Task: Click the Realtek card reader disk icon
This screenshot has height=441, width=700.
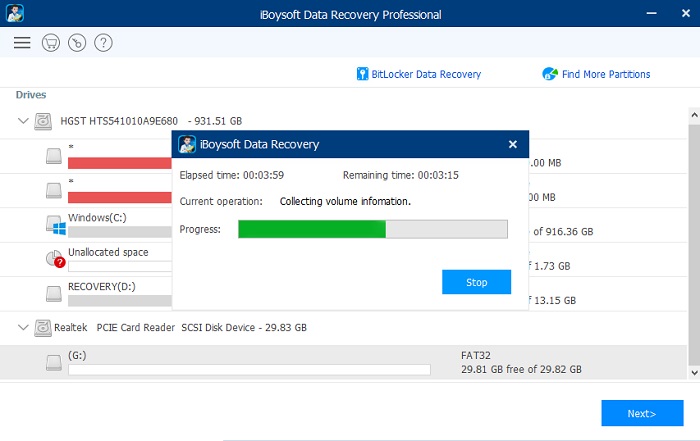Action: click(43, 328)
